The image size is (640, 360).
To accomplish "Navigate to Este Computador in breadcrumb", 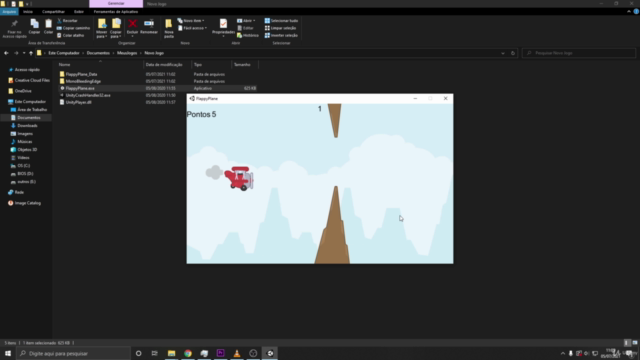I will coord(64,53).
